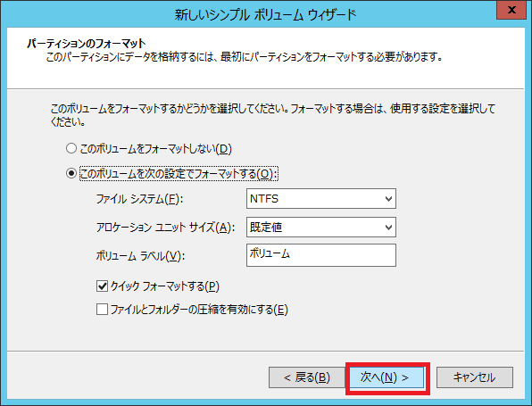The height and width of the screenshot is (406, 532).
Task: Click the ボリューム ラベル text field
Action: tap(321, 255)
